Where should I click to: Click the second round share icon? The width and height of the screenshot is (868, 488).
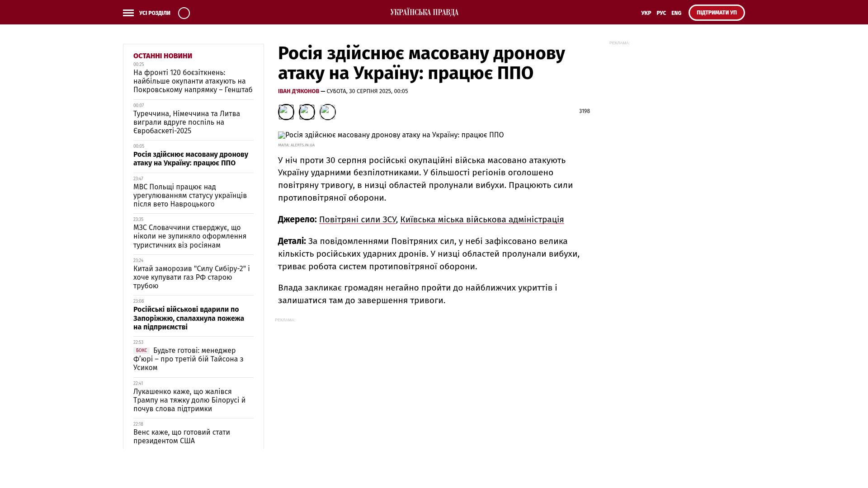[307, 112]
